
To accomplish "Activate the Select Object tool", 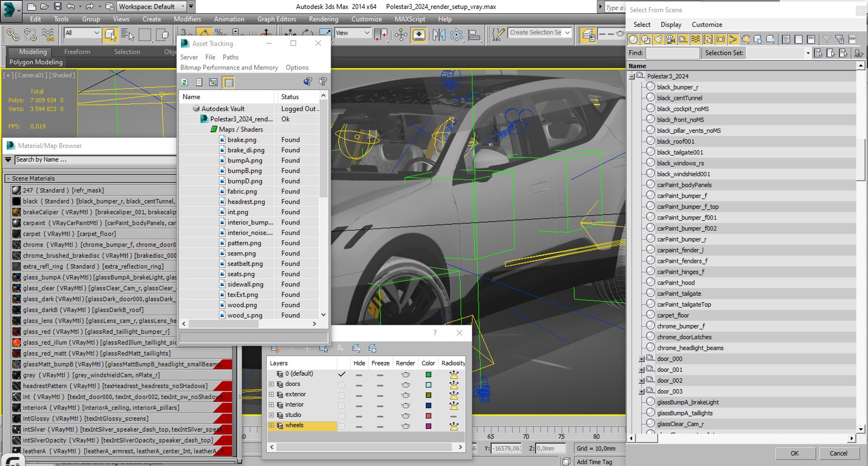I will pos(110,34).
